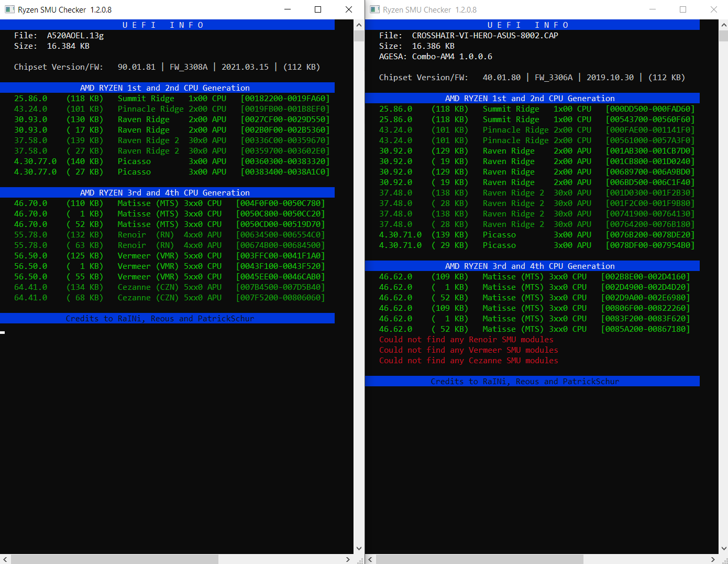Click the file name A520AOEL.13g
This screenshot has width=728, height=564.
point(75,36)
